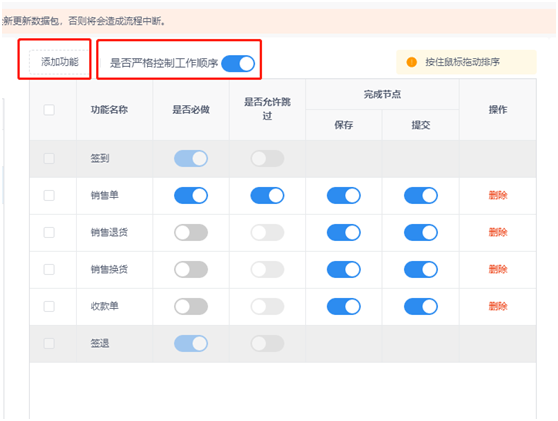Toggle 提交 switch for 收款单
Viewport: 558px width, 421px height.
coord(421,306)
